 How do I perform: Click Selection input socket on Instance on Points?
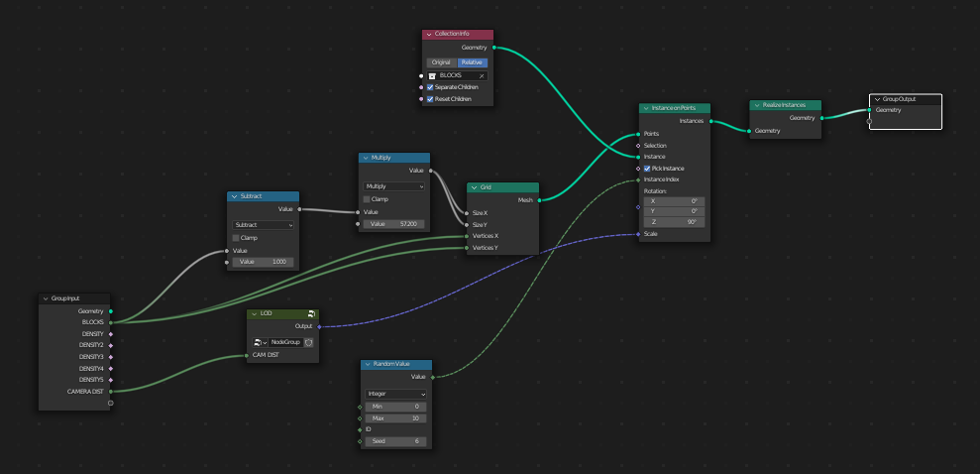click(x=638, y=146)
